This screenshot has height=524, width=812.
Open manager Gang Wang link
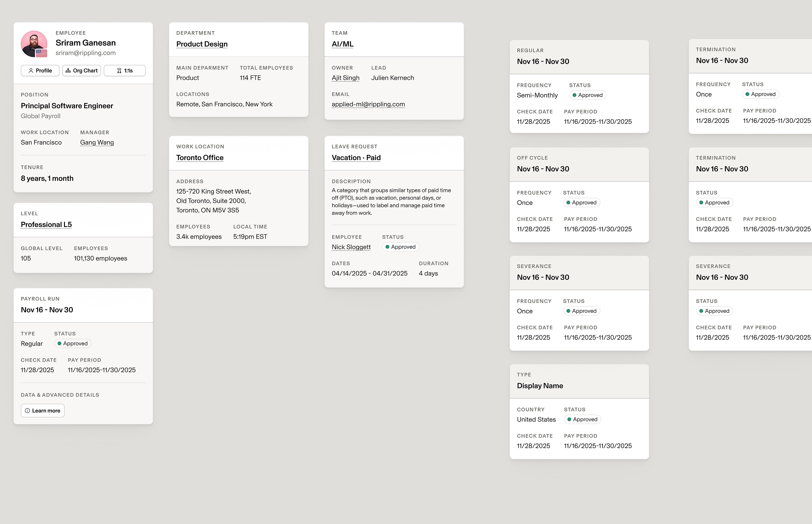pyautogui.click(x=97, y=142)
